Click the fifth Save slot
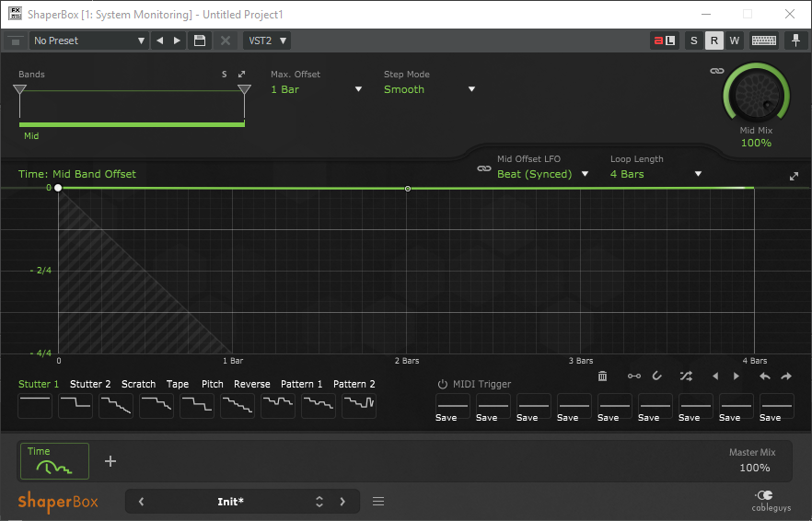This screenshot has height=521, width=812. tap(614, 408)
